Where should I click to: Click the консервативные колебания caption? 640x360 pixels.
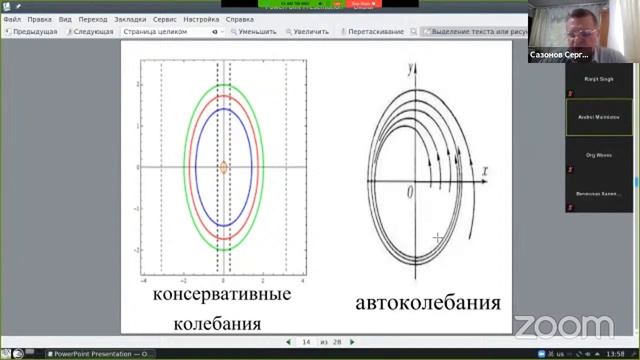(x=221, y=309)
